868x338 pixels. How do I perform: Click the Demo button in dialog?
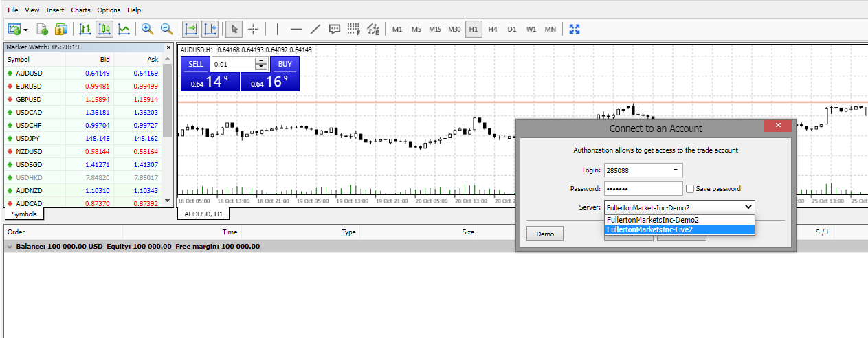[x=545, y=234]
